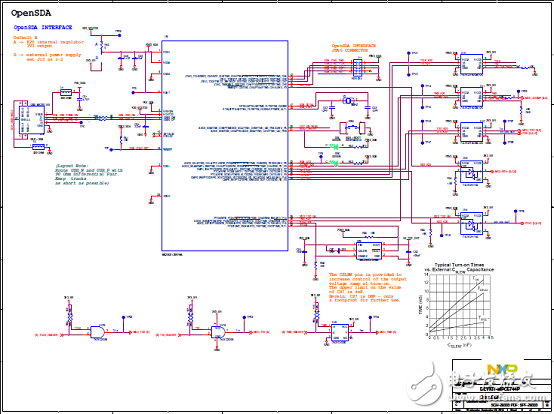Select the orange CSLEW pin note text
This screenshot has height=414, width=554.
pyautogui.click(x=365, y=287)
